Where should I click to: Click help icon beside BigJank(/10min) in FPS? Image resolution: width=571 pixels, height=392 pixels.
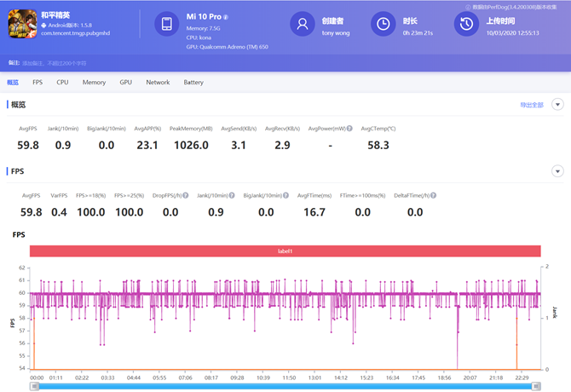pyautogui.click(x=286, y=195)
